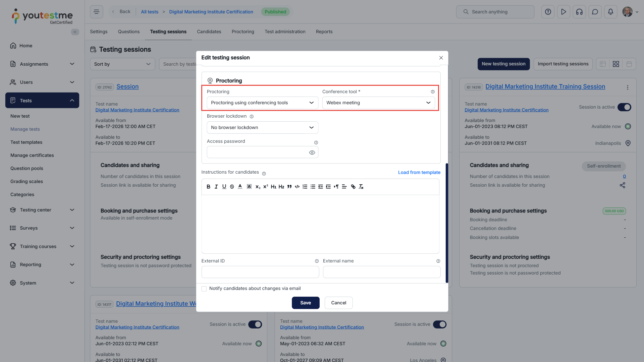Open the Conference tool dropdown
Image resolution: width=644 pixels, height=362 pixels.
(x=378, y=103)
